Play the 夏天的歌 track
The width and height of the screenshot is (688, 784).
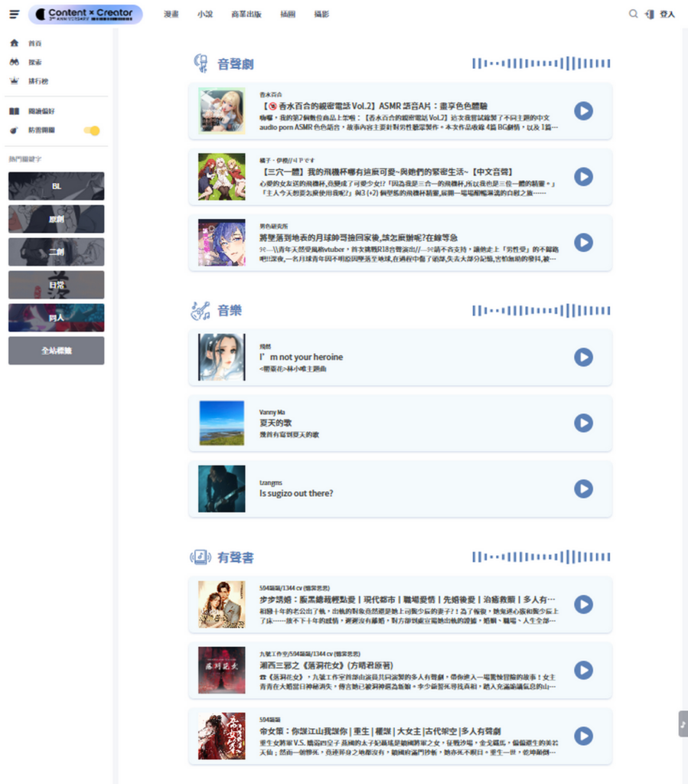pos(583,423)
